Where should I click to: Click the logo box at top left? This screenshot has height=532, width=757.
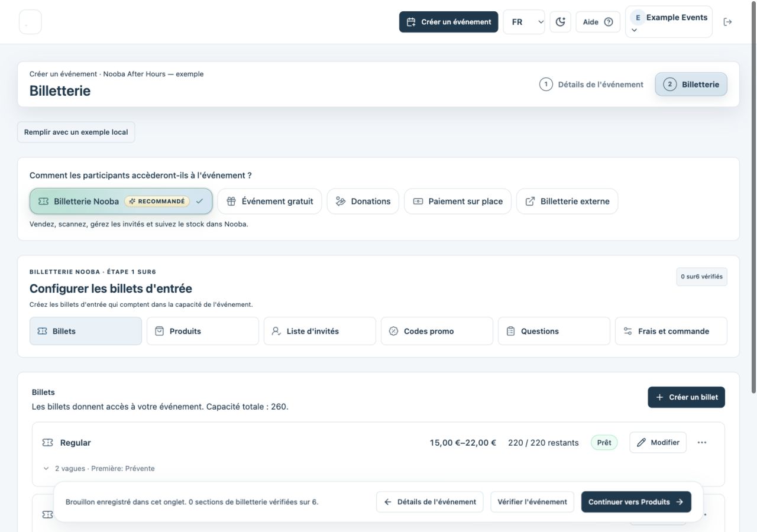pyautogui.click(x=30, y=22)
